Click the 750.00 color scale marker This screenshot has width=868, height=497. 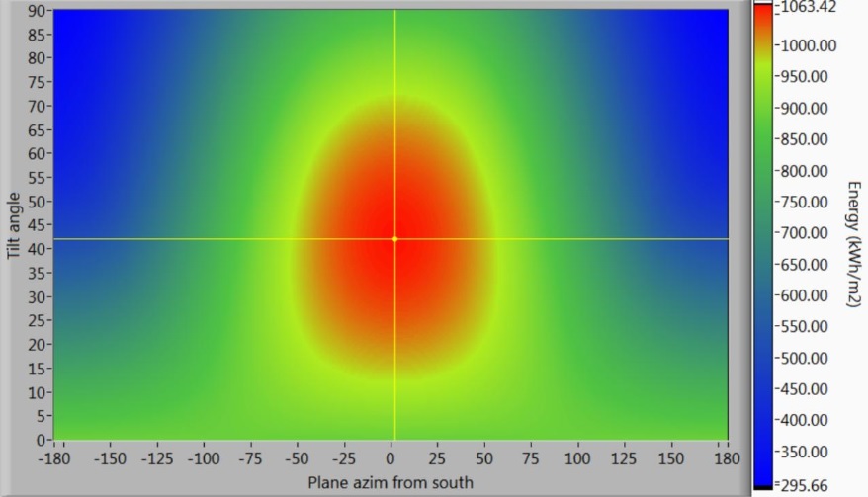pyautogui.click(x=805, y=202)
